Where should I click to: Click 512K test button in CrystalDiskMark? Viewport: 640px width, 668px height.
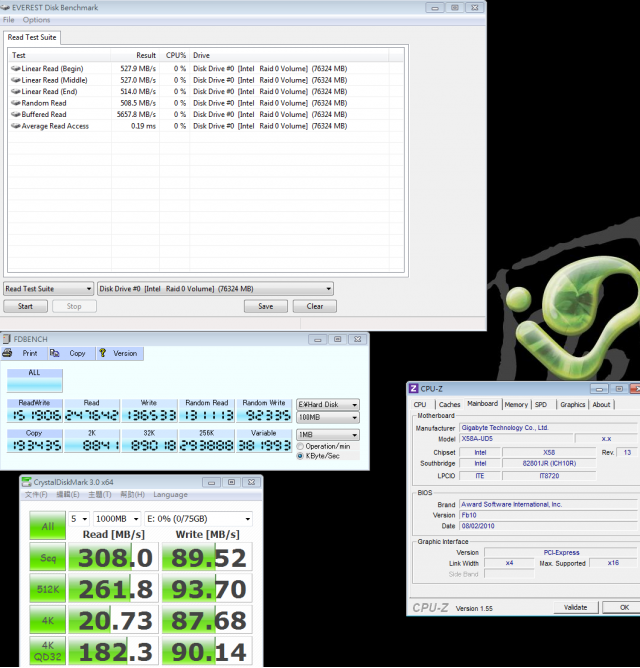click(x=47, y=589)
